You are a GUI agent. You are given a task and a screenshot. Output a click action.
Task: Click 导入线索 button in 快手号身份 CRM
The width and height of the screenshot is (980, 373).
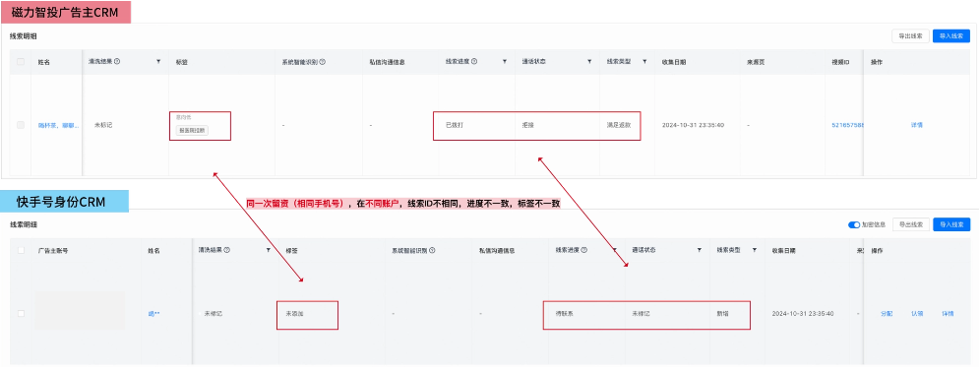pyautogui.click(x=951, y=224)
